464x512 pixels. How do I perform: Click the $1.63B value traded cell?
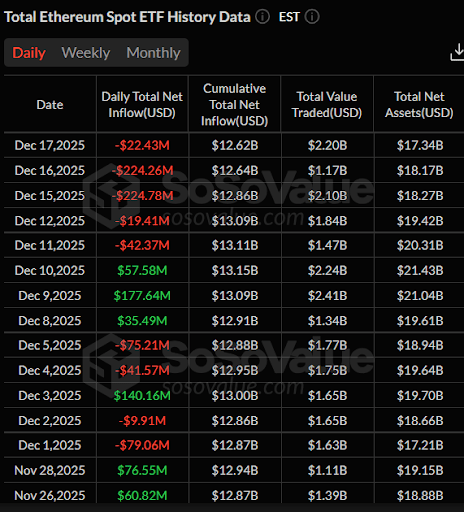(x=327, y=445)
